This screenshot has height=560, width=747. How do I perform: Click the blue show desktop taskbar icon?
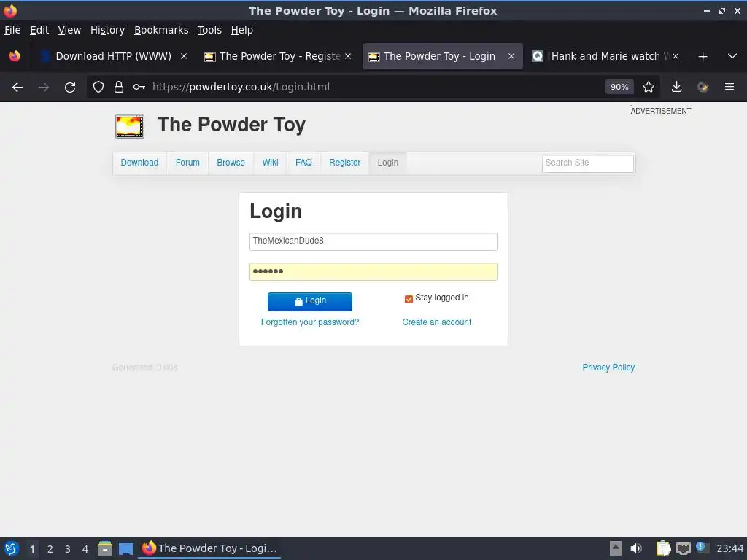(126, 549)
